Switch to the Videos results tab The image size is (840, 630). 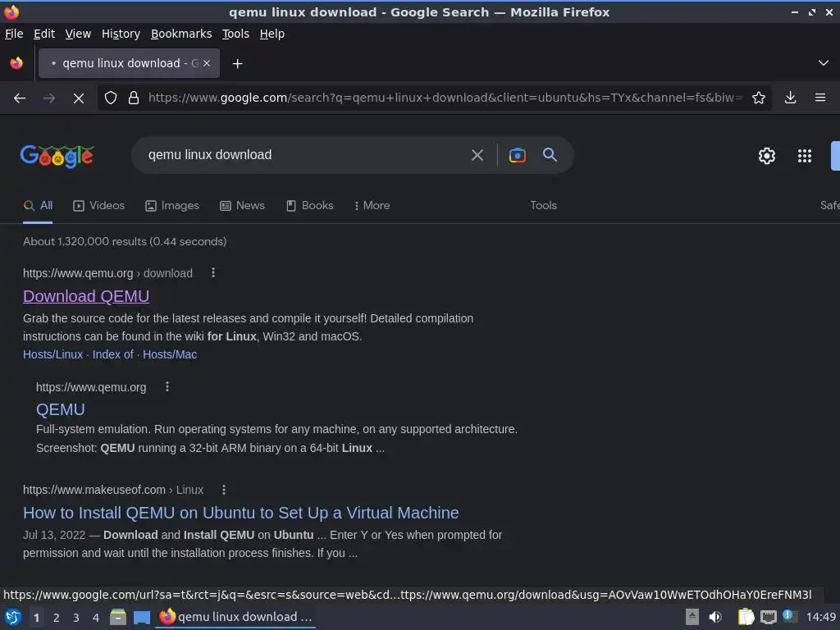[x=98, y=206]
